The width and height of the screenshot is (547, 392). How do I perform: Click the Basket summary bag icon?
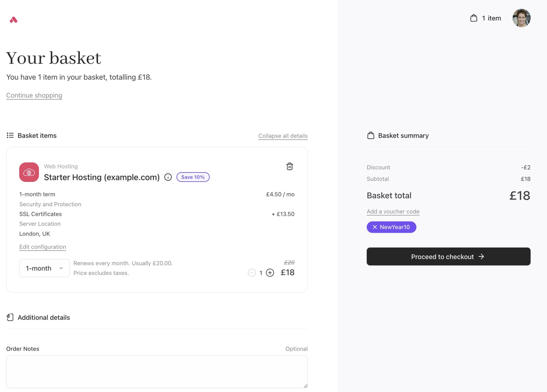(370, 135)
